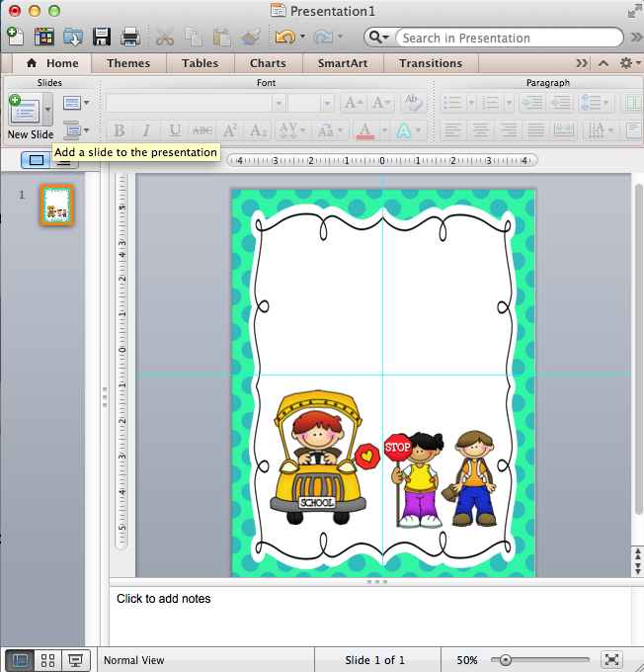Open the Charts tab

[268, 63]
